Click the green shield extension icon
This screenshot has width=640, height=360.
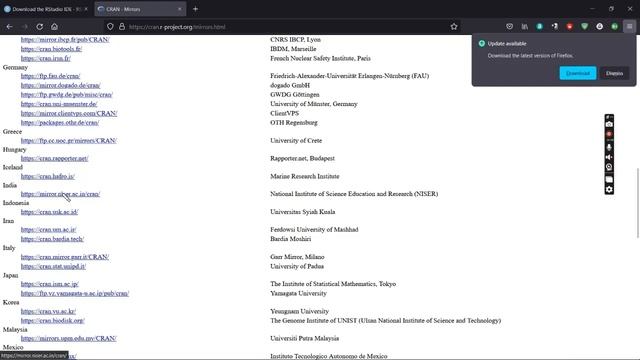tap(584, 27)
